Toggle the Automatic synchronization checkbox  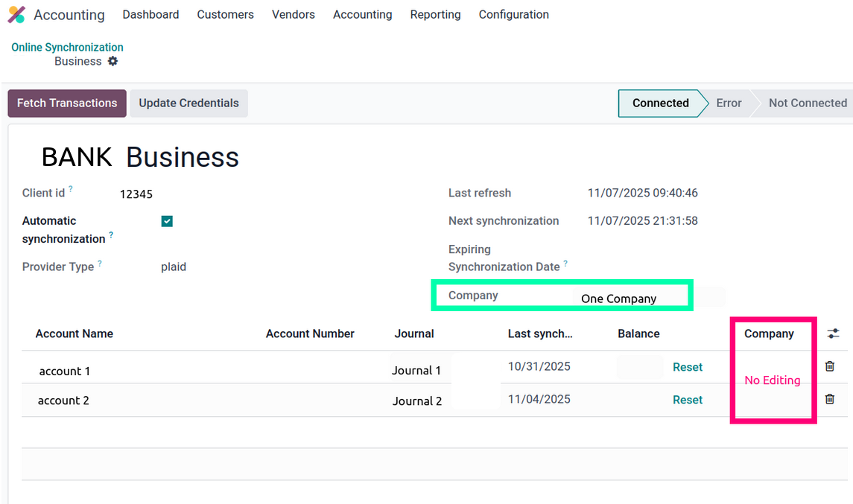pos(167,221)
